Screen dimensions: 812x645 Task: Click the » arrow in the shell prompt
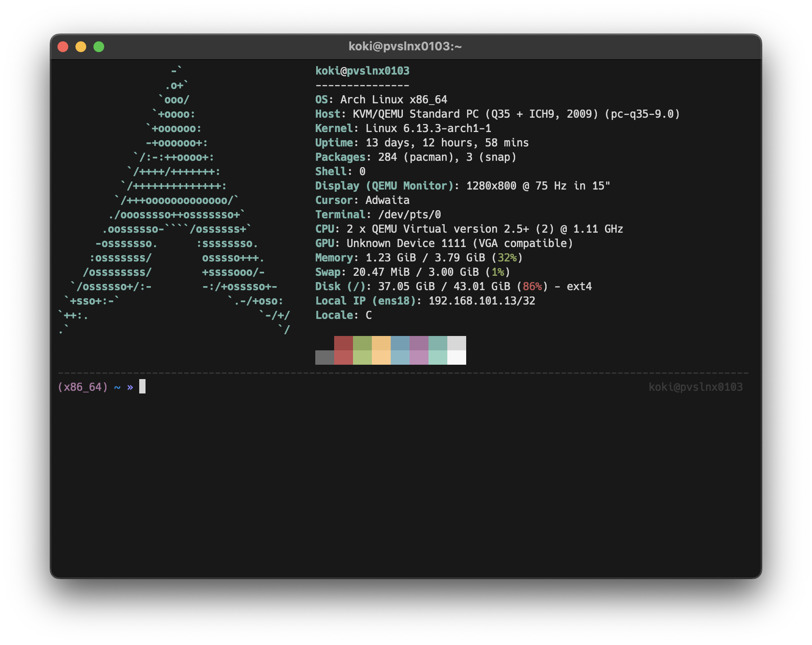130,387
